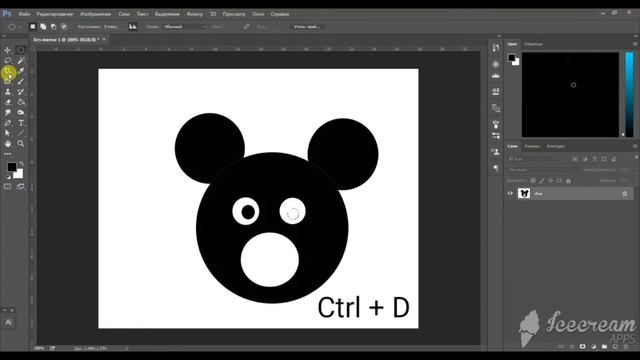
Task: Change screen mode icon in toolbar
Action: pos(20,187)
